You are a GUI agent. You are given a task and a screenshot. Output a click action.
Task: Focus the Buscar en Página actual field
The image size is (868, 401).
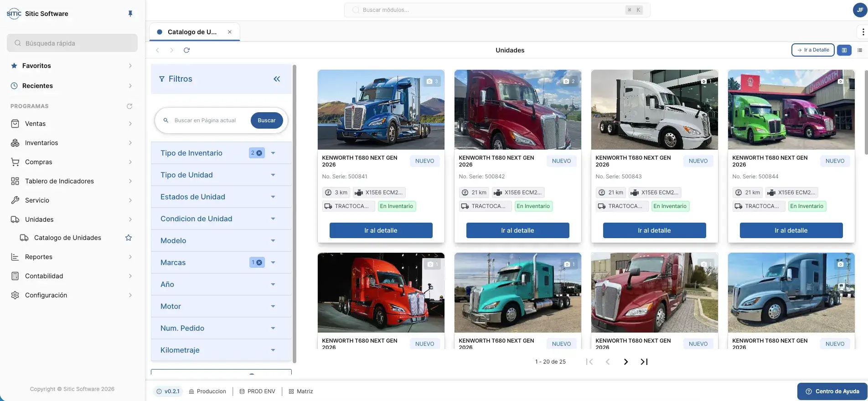(205, 120)
